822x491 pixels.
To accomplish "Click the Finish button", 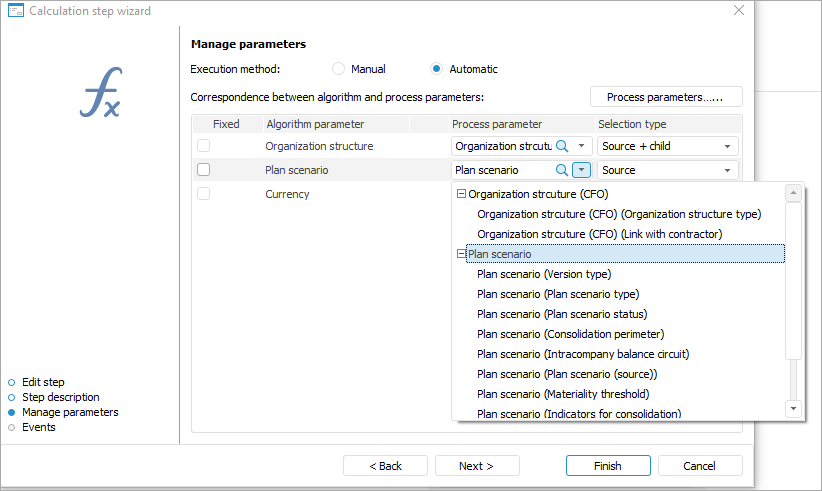I will pyautogui.click(x=607, y=466).
